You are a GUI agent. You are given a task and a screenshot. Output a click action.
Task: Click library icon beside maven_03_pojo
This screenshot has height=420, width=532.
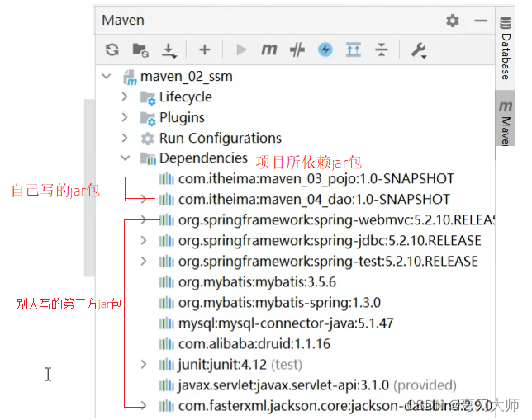click(x=167, y=178)
